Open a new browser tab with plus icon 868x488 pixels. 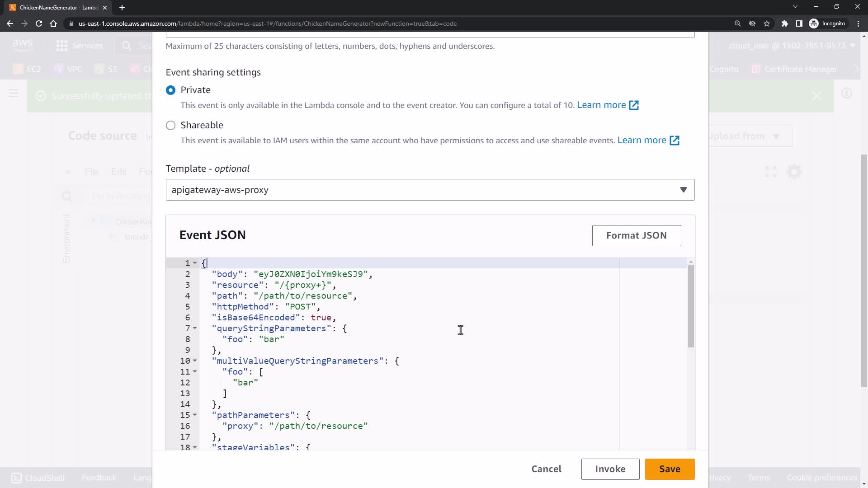click(x=122, y=8)
